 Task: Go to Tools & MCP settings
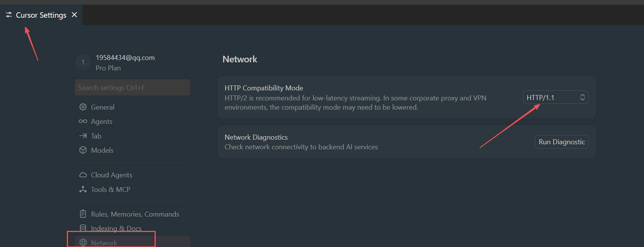pos(110,190)
